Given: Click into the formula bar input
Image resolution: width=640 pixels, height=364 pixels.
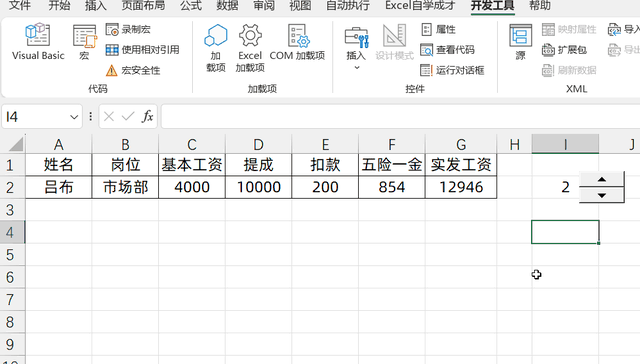Looking at the screenshot, I should pos(400,117).
